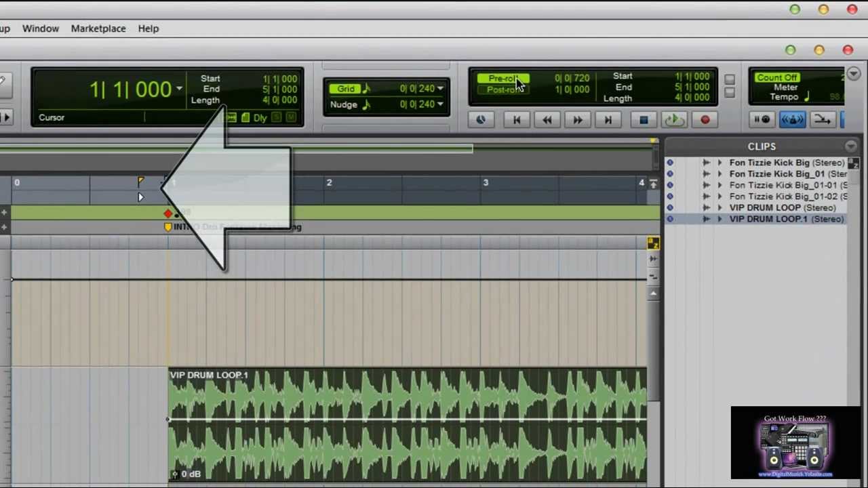Click the main counter 1|1|000
The width and height of the screenshot is (868, 488).
(130, 89)
